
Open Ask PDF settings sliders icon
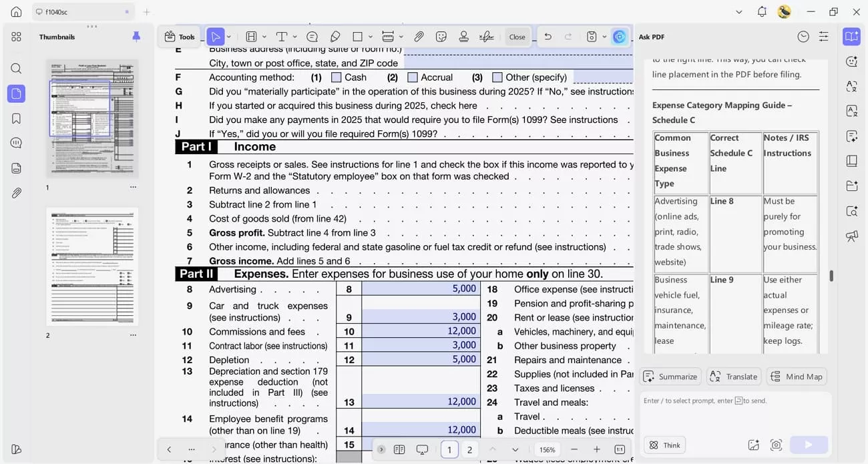coord(823,37)
